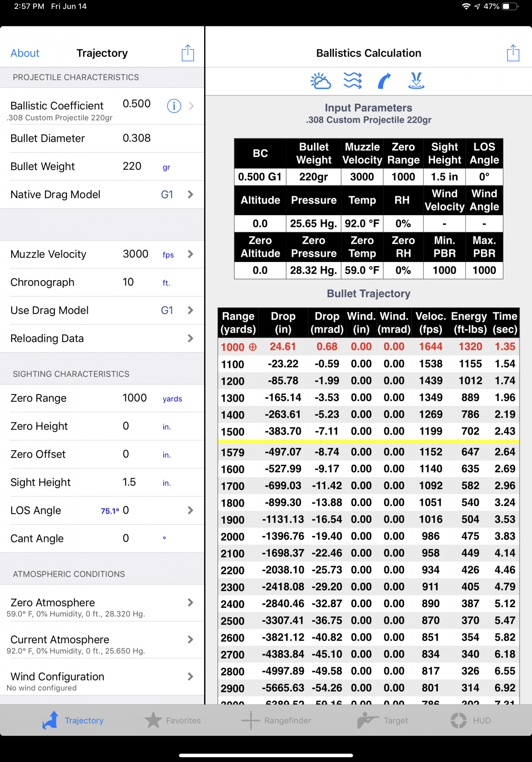Image resolution: width=532 pixels, height=762 pixels.
Task: Edit Zero Offset value
Action: tap(126, 454)
